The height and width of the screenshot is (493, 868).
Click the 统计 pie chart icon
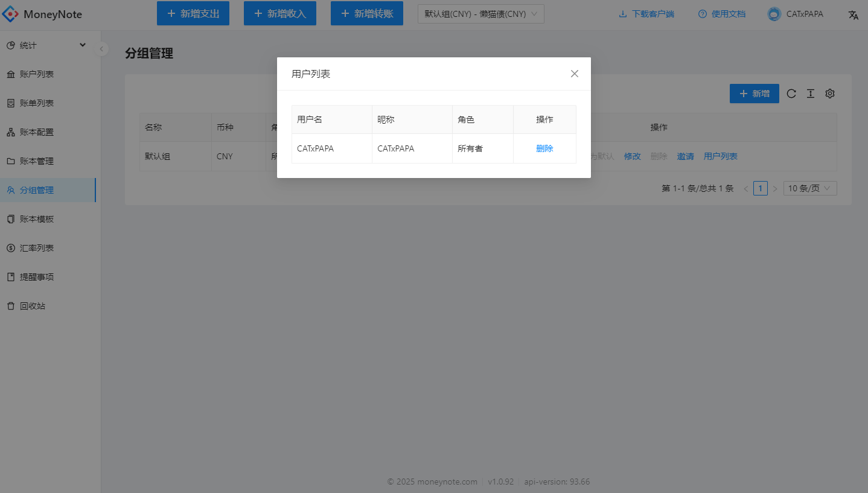(10, 45)
